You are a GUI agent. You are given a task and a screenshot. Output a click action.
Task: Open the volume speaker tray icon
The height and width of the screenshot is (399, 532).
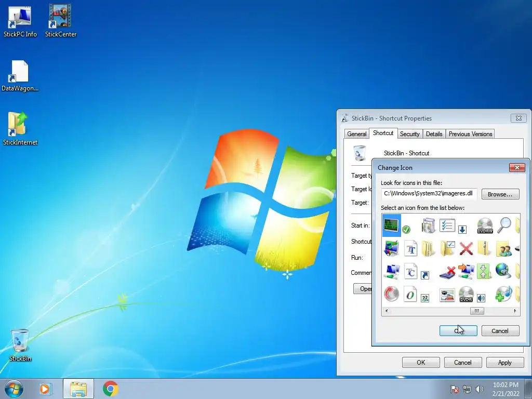coord(480,389)
